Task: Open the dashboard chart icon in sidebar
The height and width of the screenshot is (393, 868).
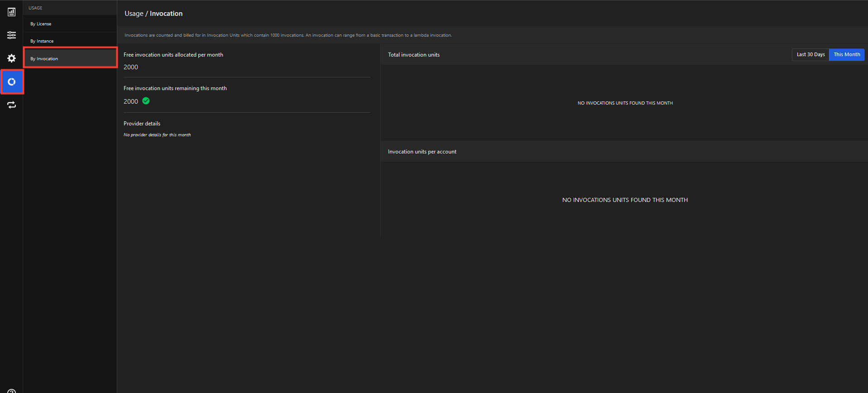Action: coord(11,12)
